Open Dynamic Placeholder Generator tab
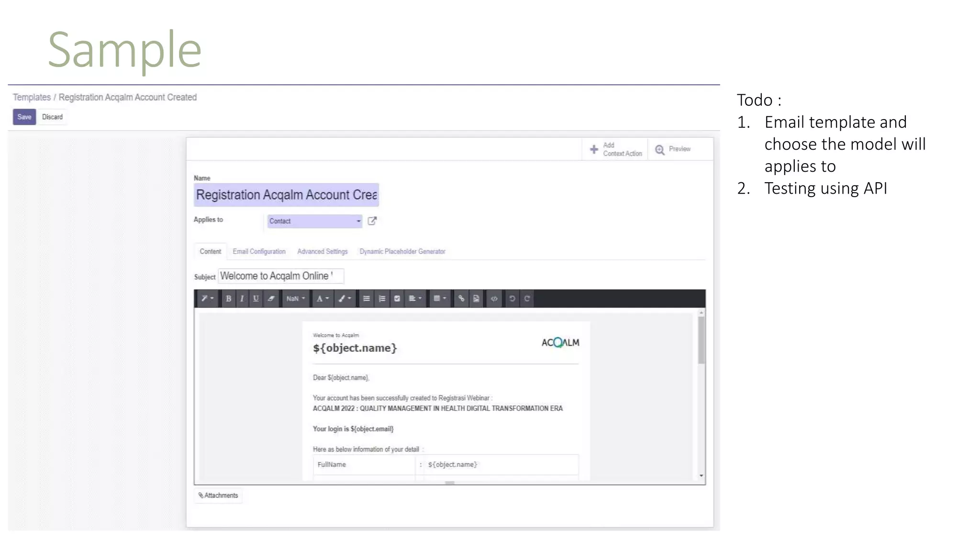Viewport: 980px width, 551px height. [402, 252]
